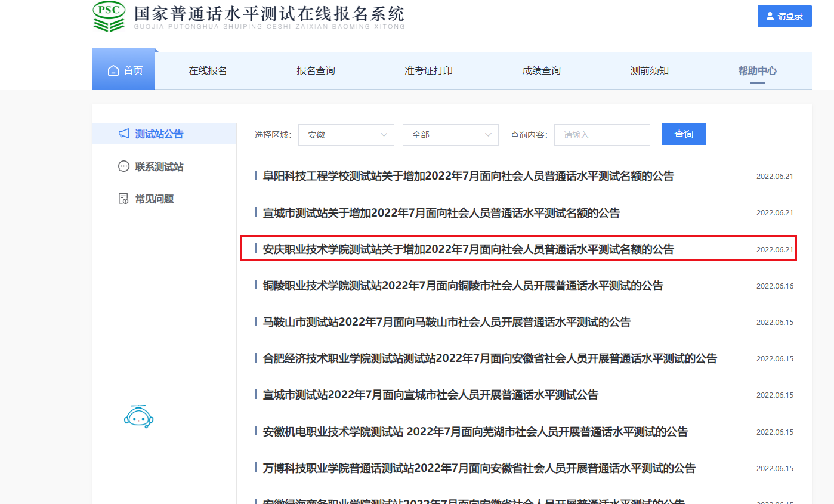
Task: Open 铜陵职业技术学院测试站 announcement
Action: click(463, 286)
